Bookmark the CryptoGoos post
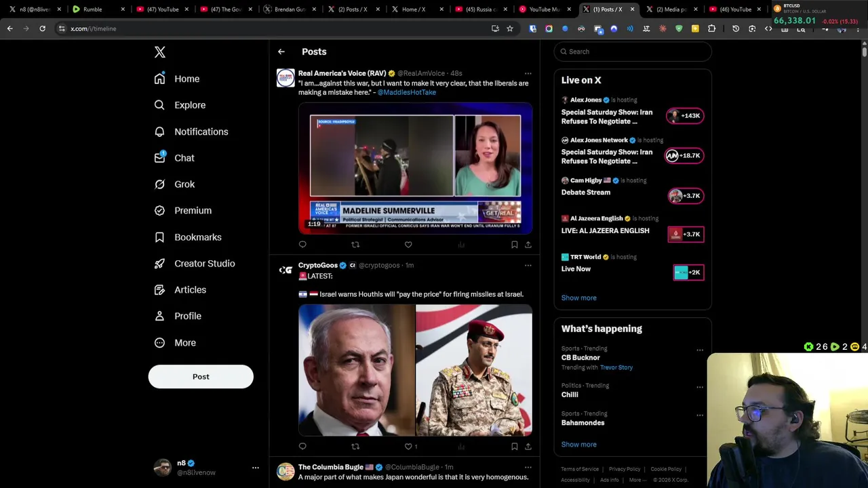This screenshot has height=488, width=868. click(x=514, y=447)
